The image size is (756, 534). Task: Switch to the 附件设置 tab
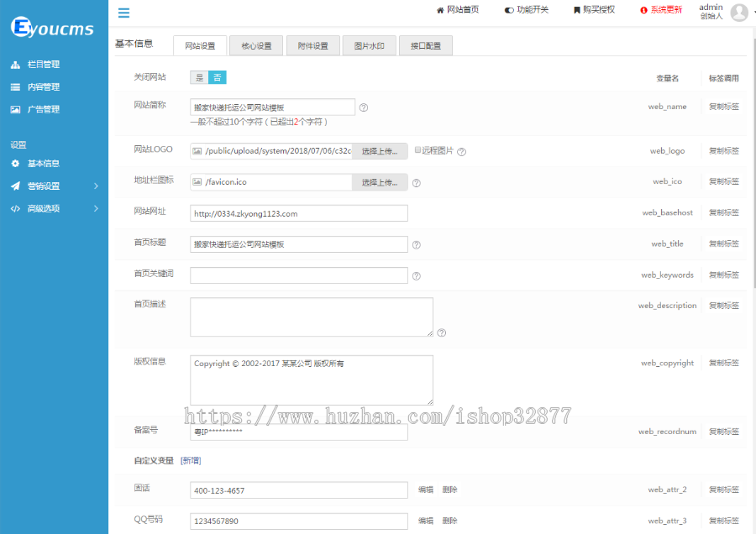(x=313, y=46)
